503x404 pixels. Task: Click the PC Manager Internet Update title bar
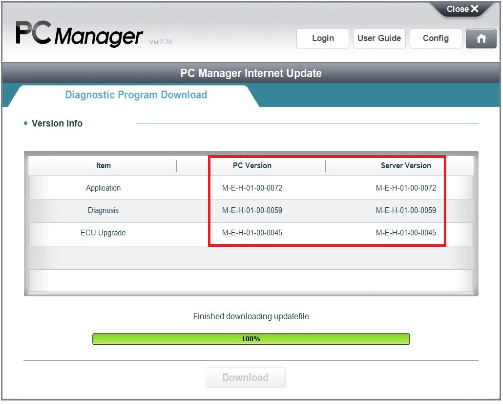(251, 73)
